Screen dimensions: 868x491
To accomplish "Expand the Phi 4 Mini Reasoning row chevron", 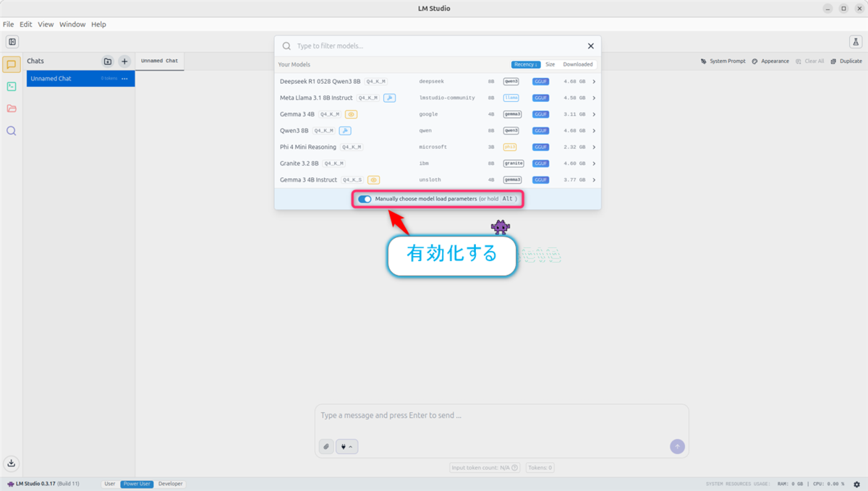I will pos(594,147).
